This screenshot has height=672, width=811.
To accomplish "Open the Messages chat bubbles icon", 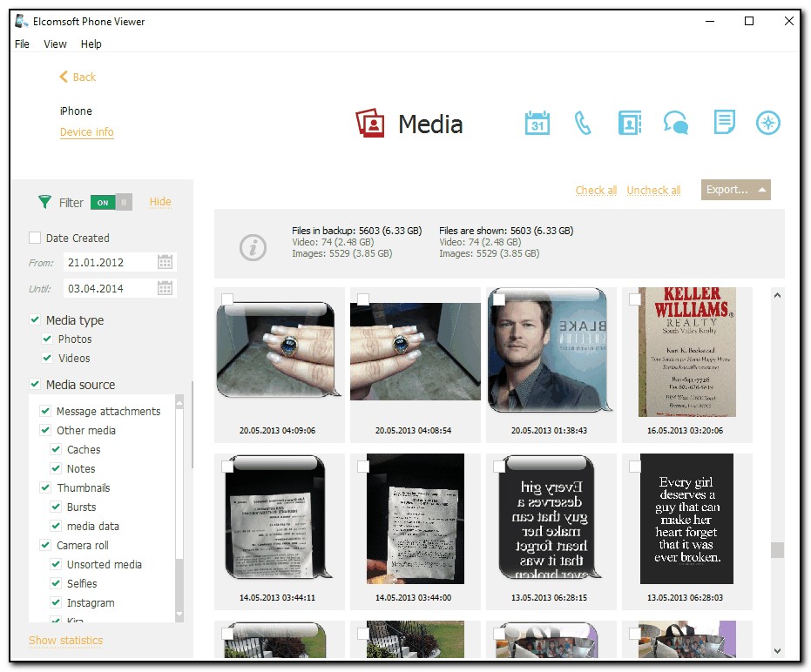I will 675,124.
